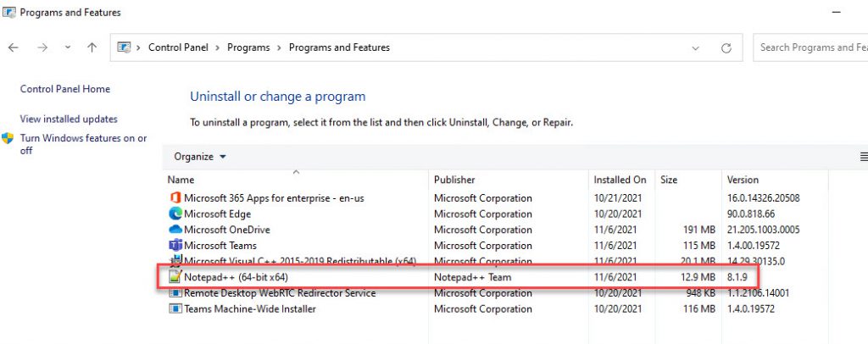Click version 16.0.14326.20508 cell
The height and width of the screenshot is (344, 868).
coord(764,198)
